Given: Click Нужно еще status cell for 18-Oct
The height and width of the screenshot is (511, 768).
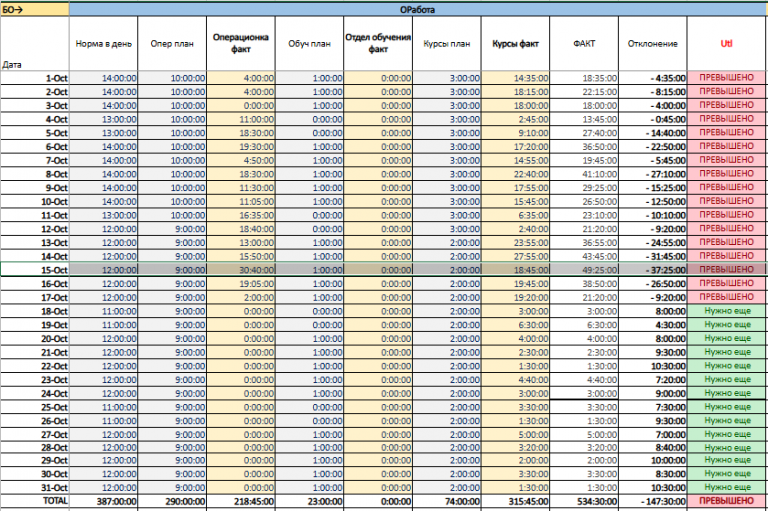Looking at the screenshot, I should (727, 311).
